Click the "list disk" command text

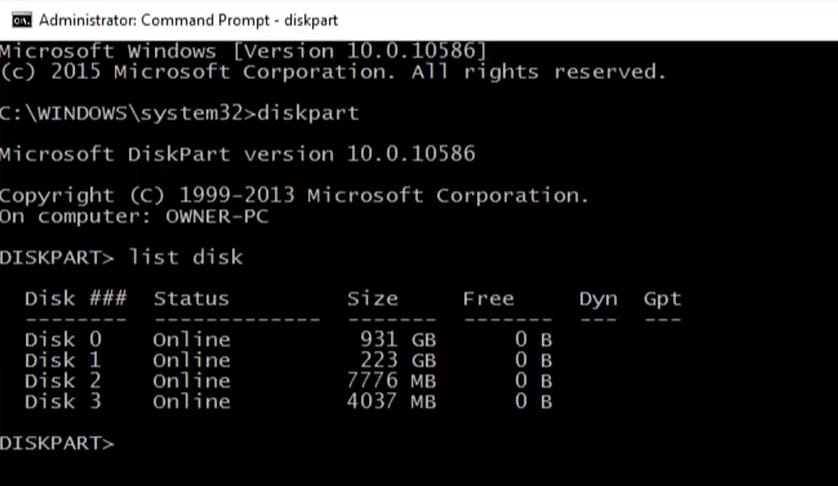[x=186, y=257]
